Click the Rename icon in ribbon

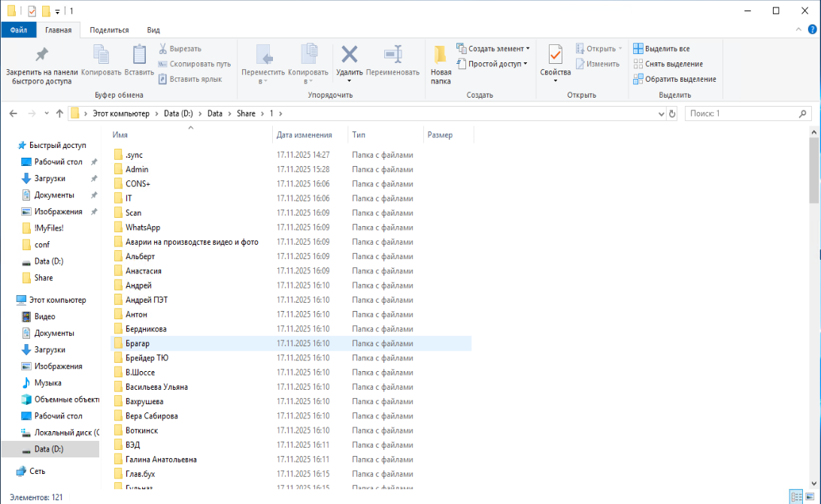pos(392,55)
